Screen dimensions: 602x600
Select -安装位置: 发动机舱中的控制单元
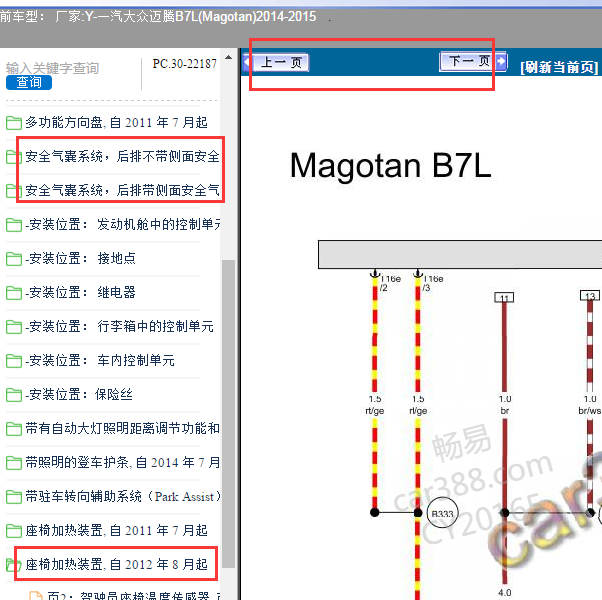[123, 224]
